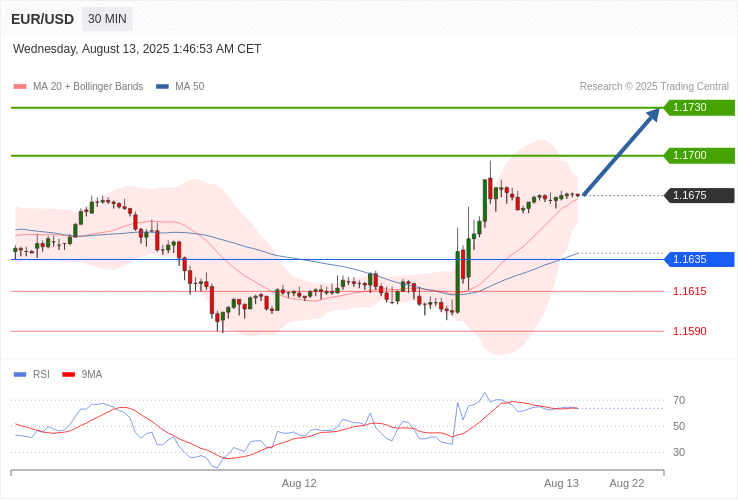Viewport: 738px width, 500px height.
Task: Click the MA 50 legend label
Action: [x=190, y=87]
